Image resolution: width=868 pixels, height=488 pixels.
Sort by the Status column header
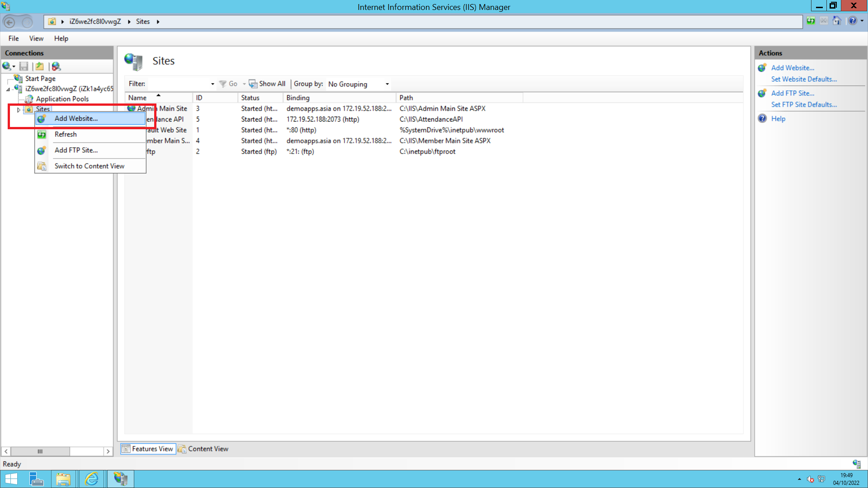(260, 98)
